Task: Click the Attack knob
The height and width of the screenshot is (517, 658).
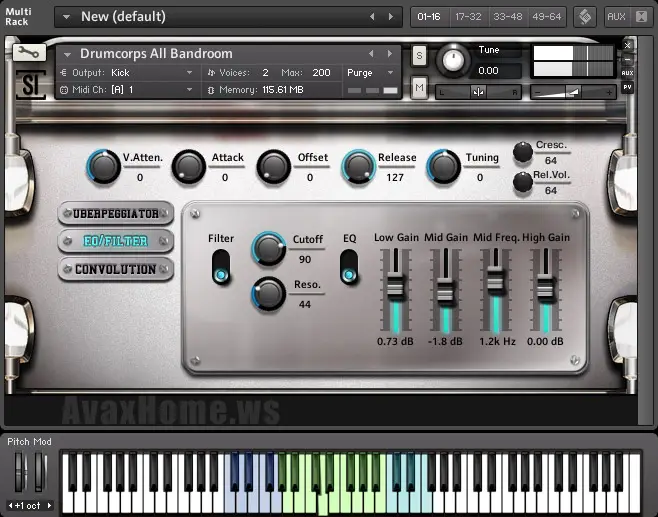Action: pos(189,166)
